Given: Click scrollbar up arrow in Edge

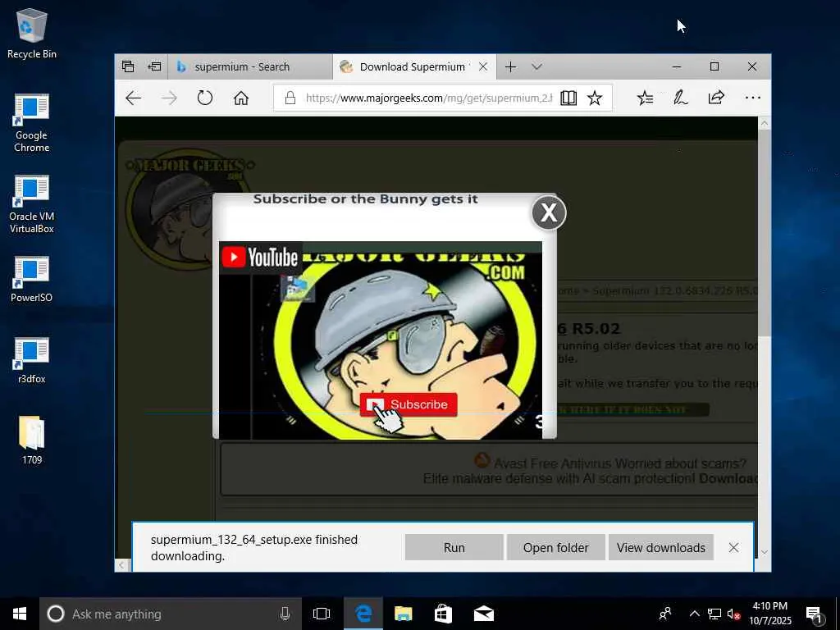Looking at the screenshot, I should [x=765, y=123].
